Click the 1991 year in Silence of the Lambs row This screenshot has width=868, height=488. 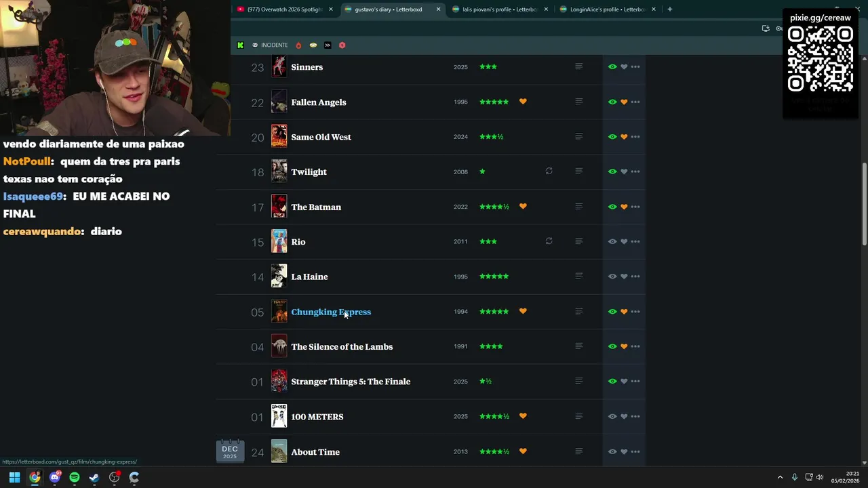pos(460,347)
